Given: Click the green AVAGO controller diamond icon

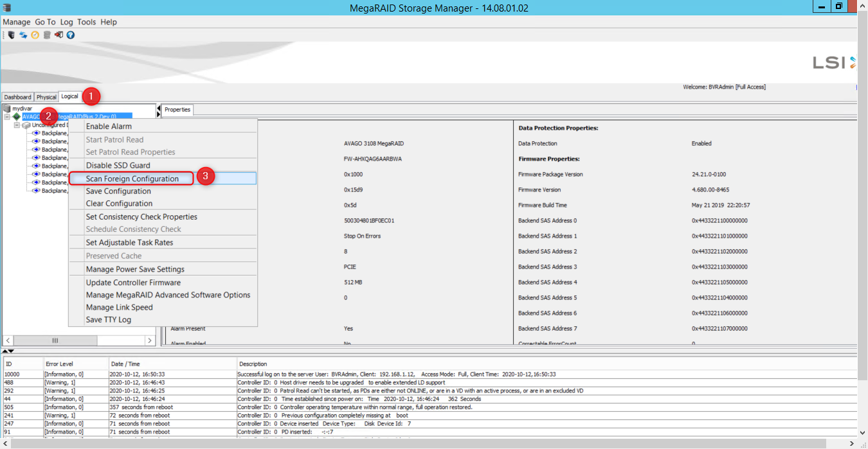Looking at the screenshot, I should coord(17,117).
